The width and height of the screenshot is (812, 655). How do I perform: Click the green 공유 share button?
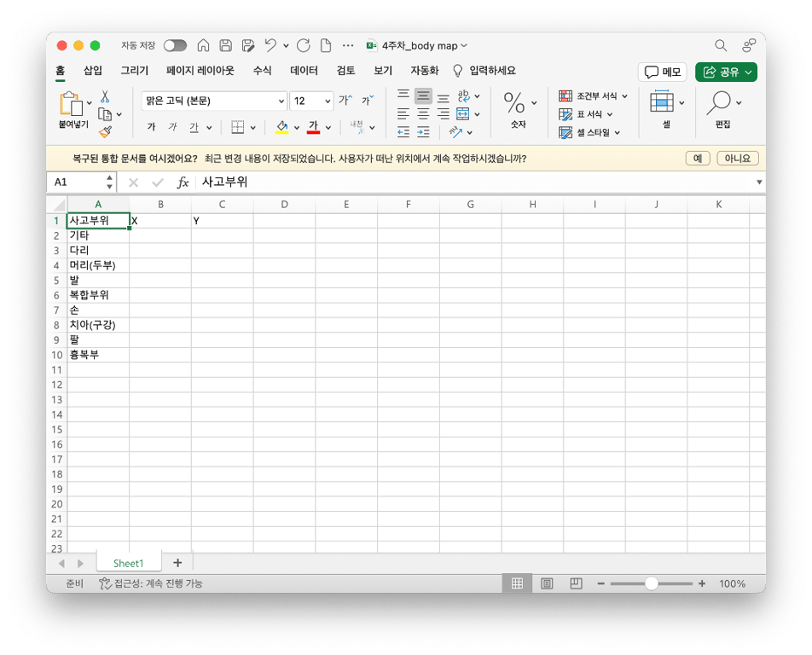(x=726, y=72)
